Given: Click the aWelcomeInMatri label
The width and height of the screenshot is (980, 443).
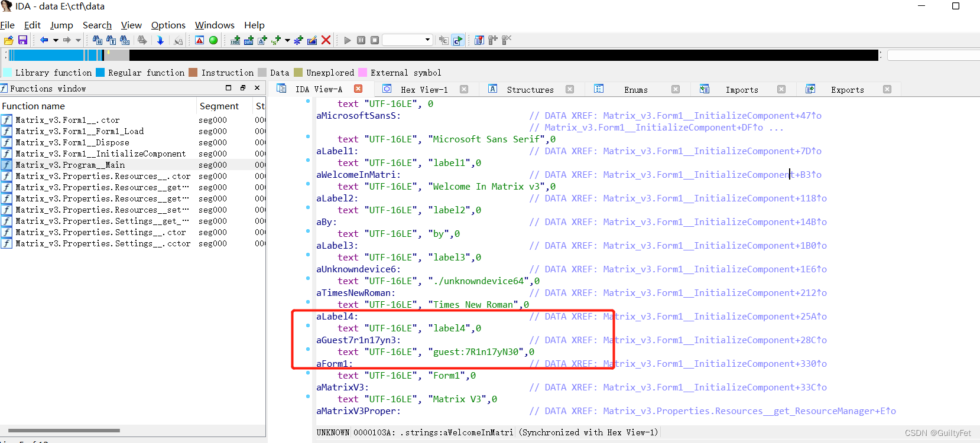Looking at the screenshot, I should point(358,175).
